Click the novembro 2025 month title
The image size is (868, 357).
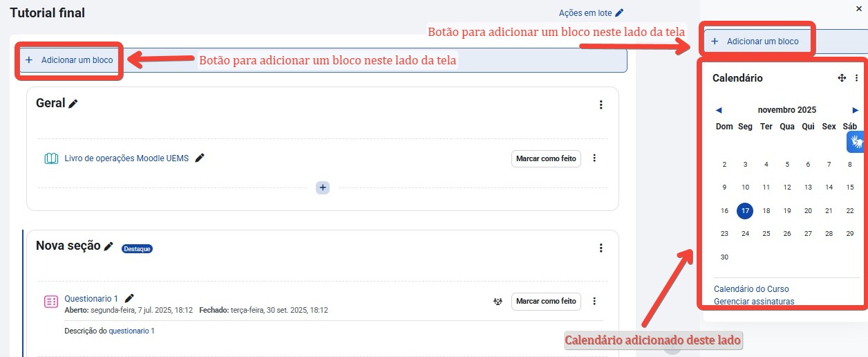coord(787,110)
